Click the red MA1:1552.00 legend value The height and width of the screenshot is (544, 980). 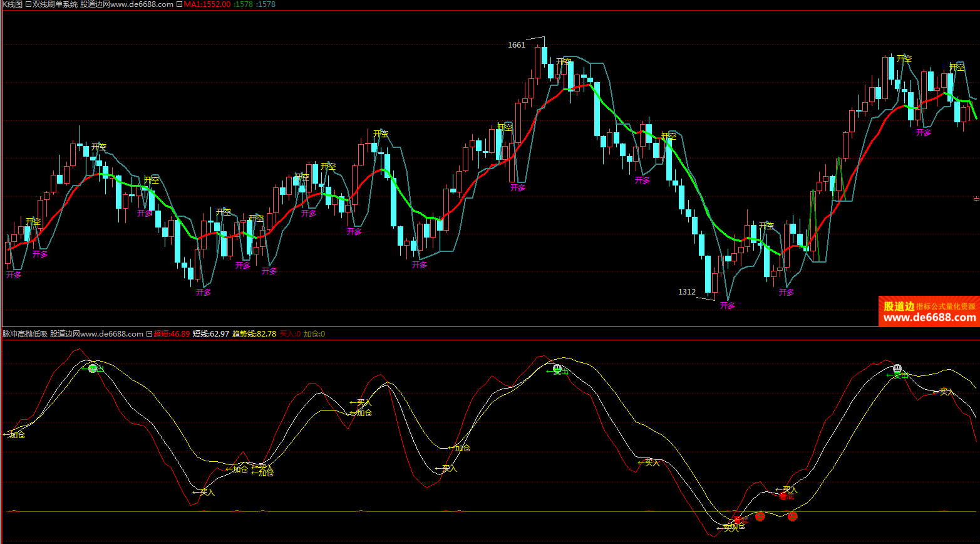pos(207,4)
